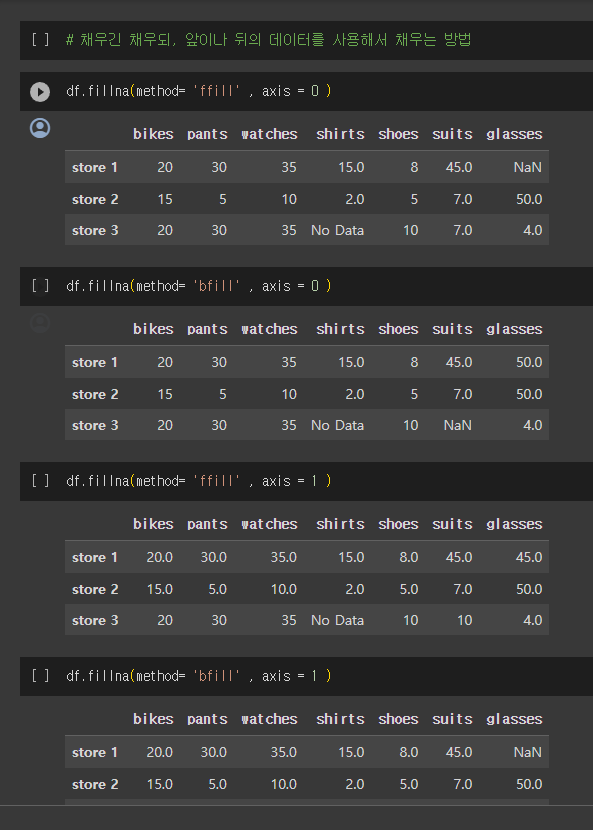Click 'store 2' row label in bfill axis=1 output
Screen dimensions: 593x830
click(x=95, y=784)
